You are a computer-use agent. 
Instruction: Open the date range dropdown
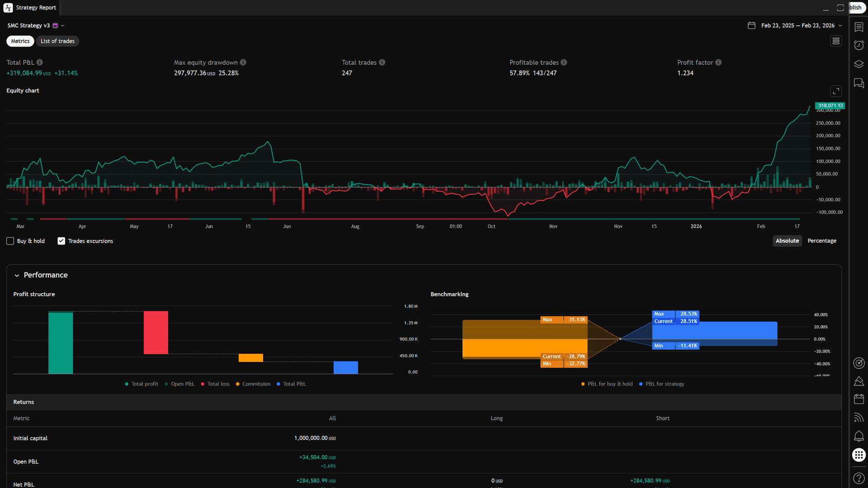point(840,26)
